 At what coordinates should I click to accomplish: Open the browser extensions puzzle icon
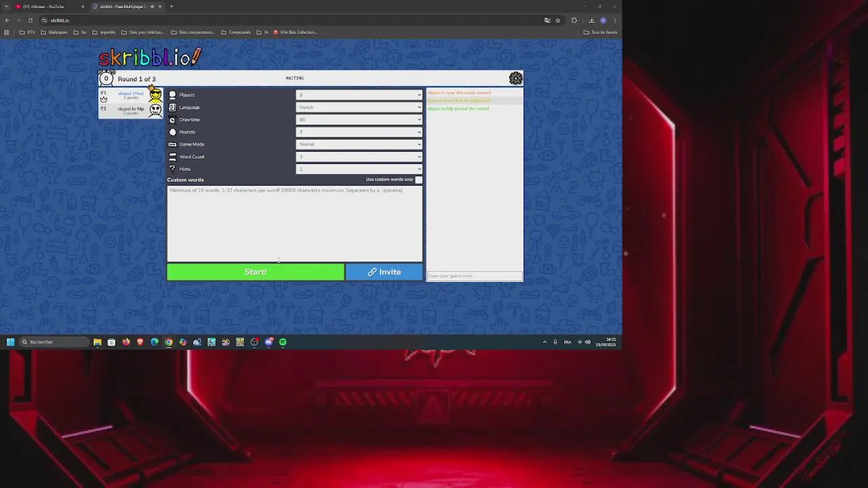click(574, 20)
